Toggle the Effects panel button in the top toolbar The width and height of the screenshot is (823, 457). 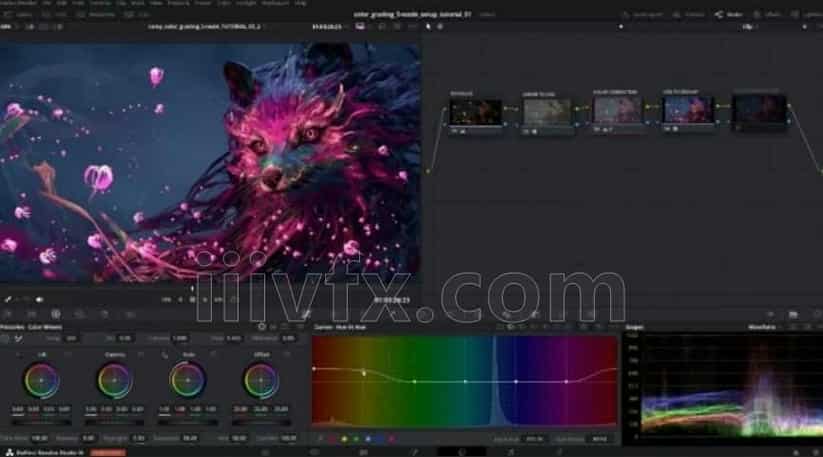pos(767,15)
